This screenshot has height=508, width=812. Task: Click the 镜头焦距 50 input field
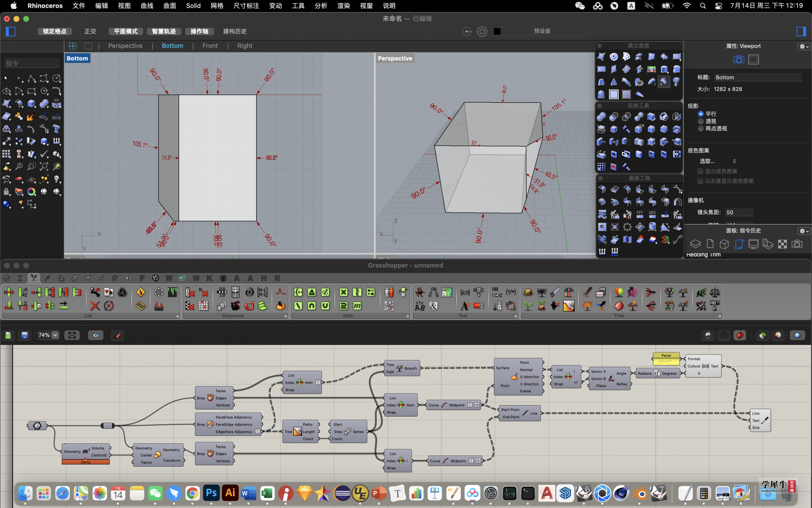click(x=739, y=212)
